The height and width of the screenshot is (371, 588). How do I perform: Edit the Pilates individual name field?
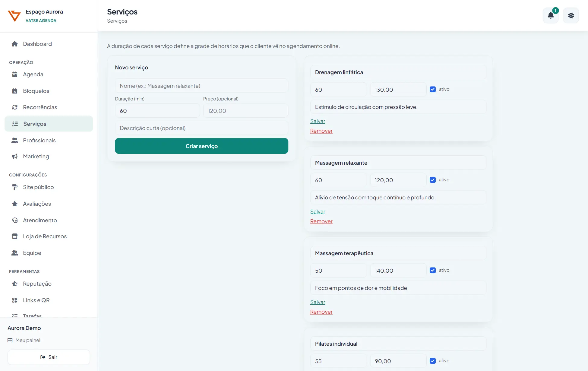point(398,344)
